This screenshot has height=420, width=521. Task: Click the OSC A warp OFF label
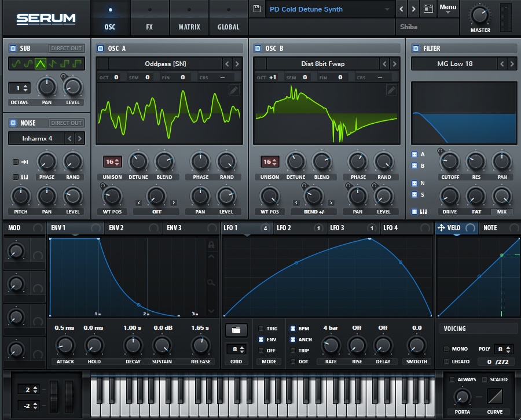(156, 212)
